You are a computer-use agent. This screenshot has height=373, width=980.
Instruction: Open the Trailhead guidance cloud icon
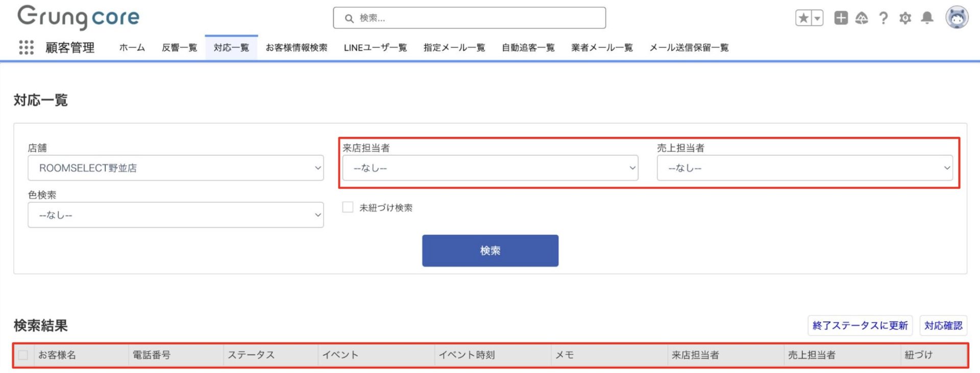[862, 18]
